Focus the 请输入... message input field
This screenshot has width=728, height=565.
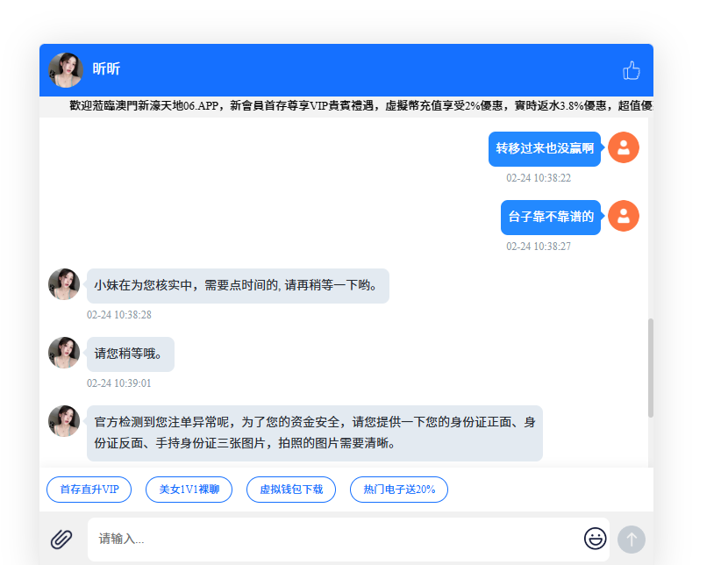tap(333, 539)
